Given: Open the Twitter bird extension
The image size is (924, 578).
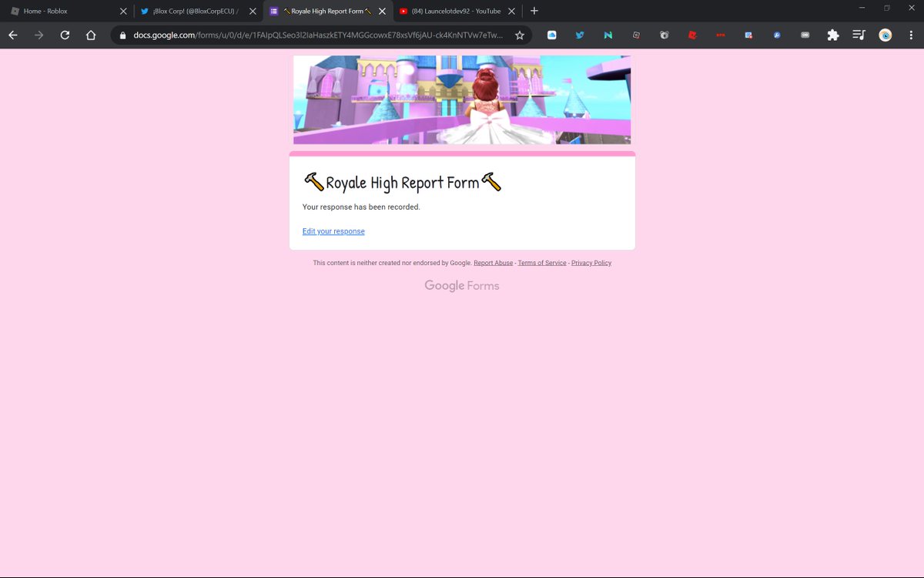Looking at the screenshot, I should [580, 35].
